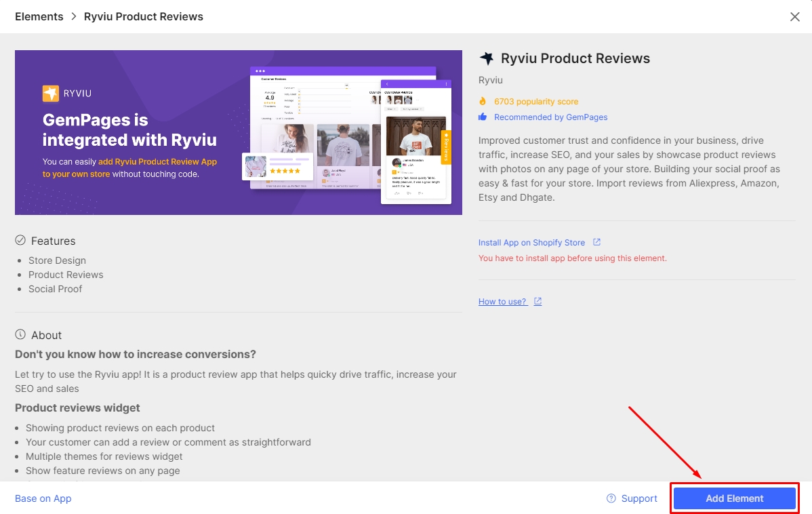Click the install-app warning message
Image resolution: width=812 pixels, height=514 pixels.
pyautogui.click(x=572, y=258)
